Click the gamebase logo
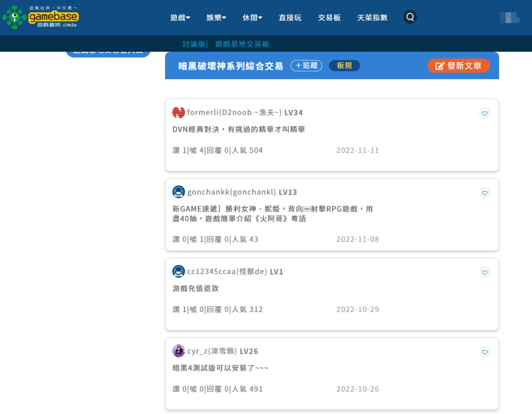The width and height of the screenshot is (532, 414). (42, 17)
